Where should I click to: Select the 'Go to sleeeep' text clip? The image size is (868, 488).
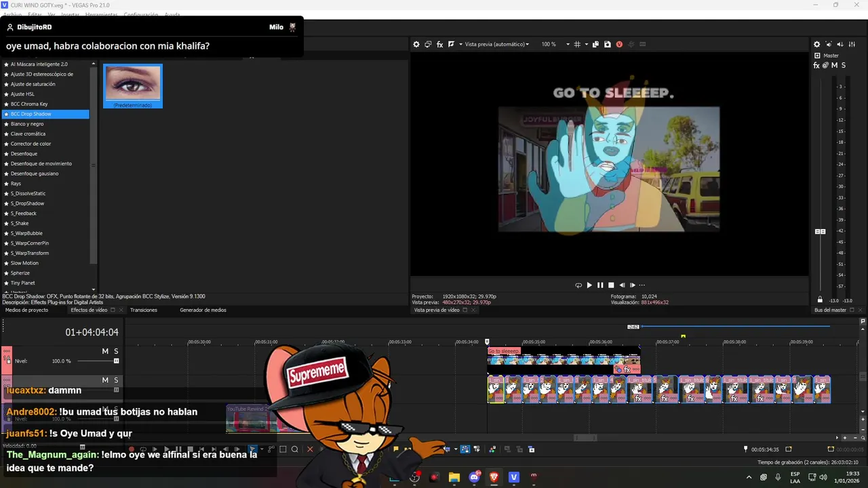tap(504, 351)
